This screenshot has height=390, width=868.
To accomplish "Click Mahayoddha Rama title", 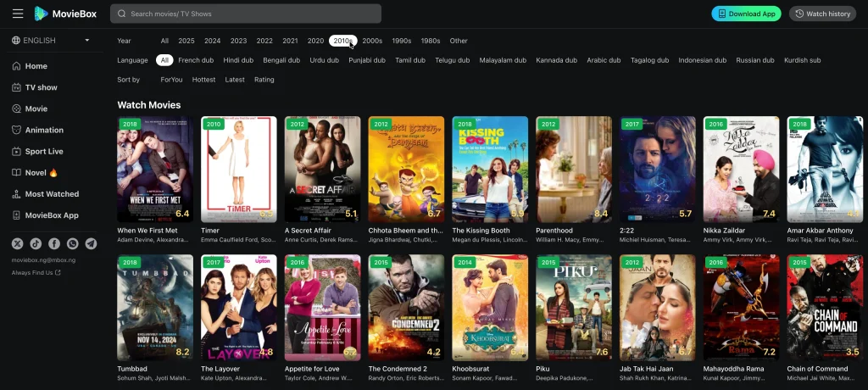I will coord(733,369).
